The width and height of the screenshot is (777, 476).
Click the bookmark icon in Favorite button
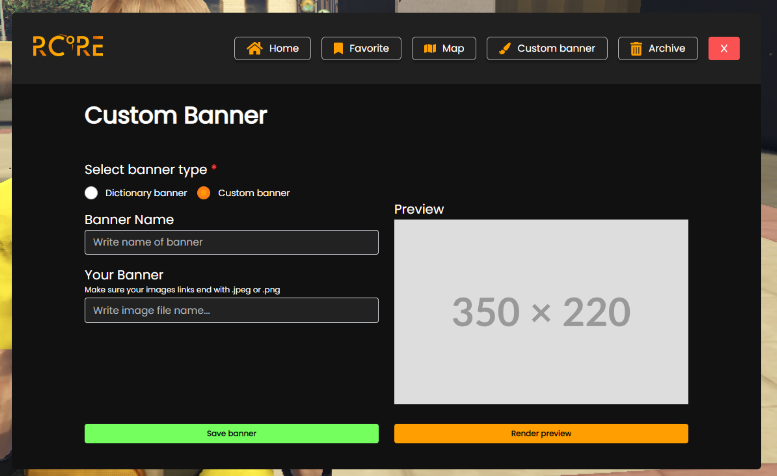point(338,48)
